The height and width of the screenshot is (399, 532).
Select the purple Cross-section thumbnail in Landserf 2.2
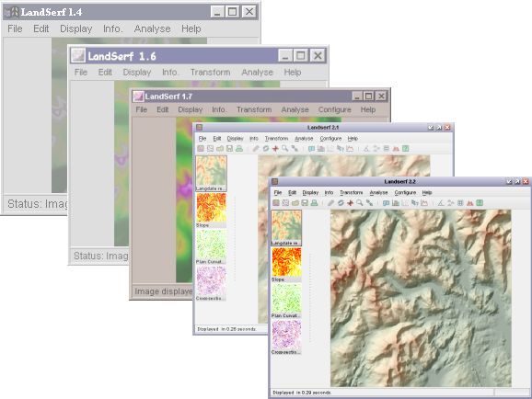pyautogui.click(x=286, y=337)
